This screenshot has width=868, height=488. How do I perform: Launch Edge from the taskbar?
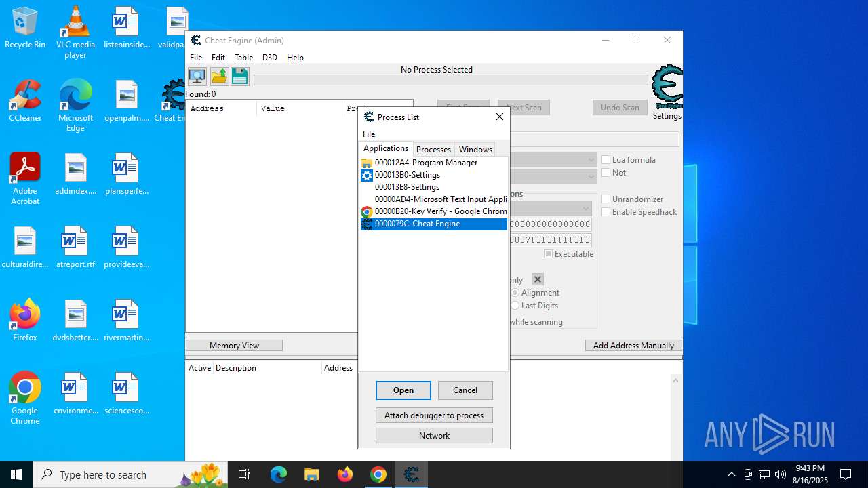pos(279,474)
